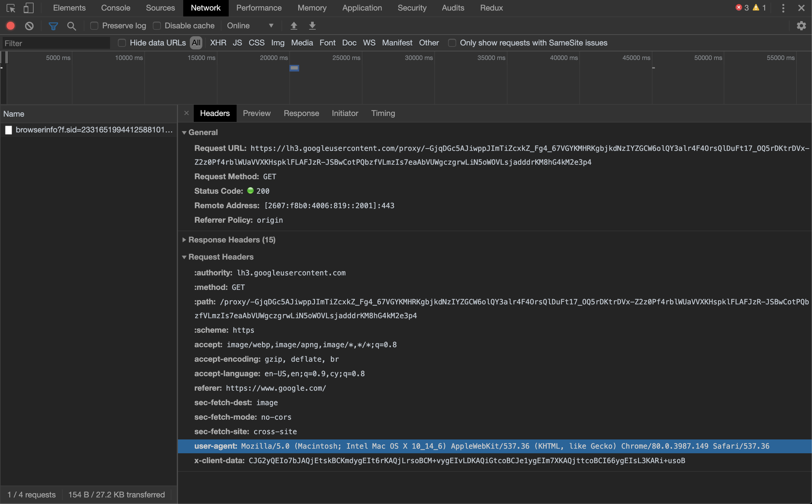Collapse the Request Headers section

(x=220, y=257)
